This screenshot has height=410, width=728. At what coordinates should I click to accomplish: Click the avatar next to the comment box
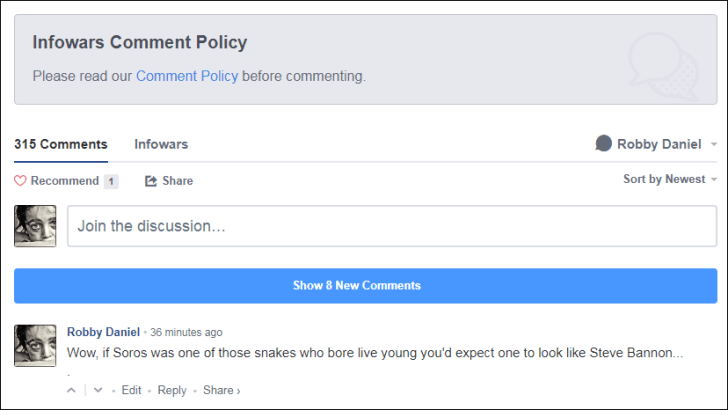coord(35,226)
